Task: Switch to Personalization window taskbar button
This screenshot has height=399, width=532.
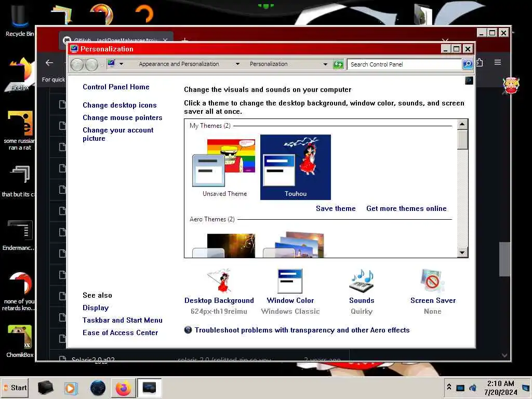Action: [x=149, y=388]
